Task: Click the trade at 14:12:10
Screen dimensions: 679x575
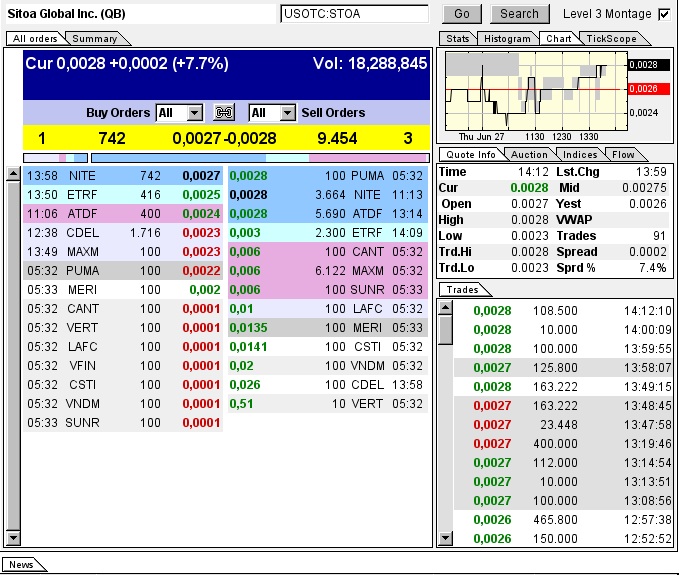Action: coord(563,311)
